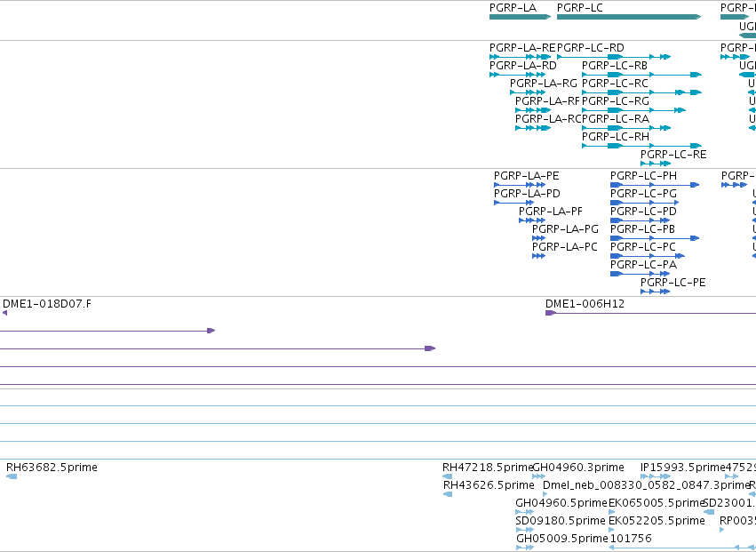Select transcript PGRP-LA-RC

tap(533, 128)
